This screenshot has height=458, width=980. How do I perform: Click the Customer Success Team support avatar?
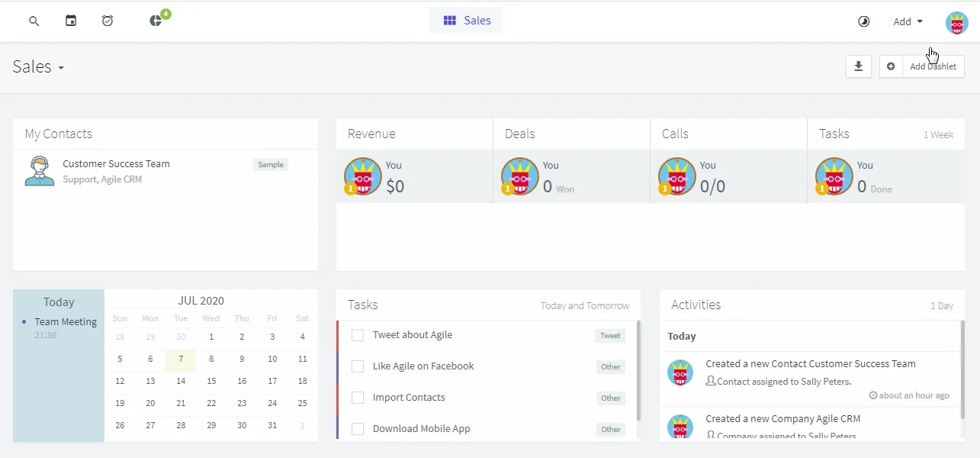tap(40, 171)
